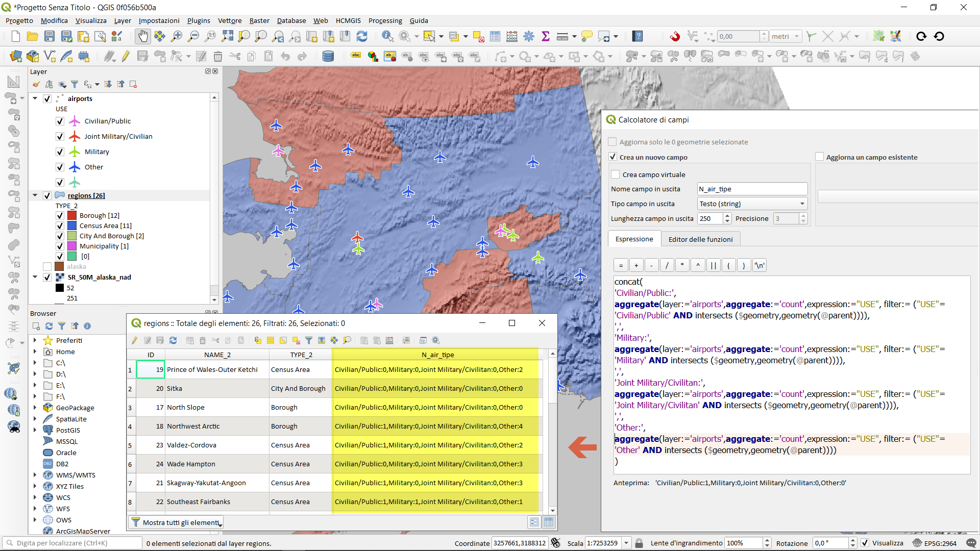Click the Nome campo in uscita field
This screenshot has height=551, width=980.
coord(752,189)
